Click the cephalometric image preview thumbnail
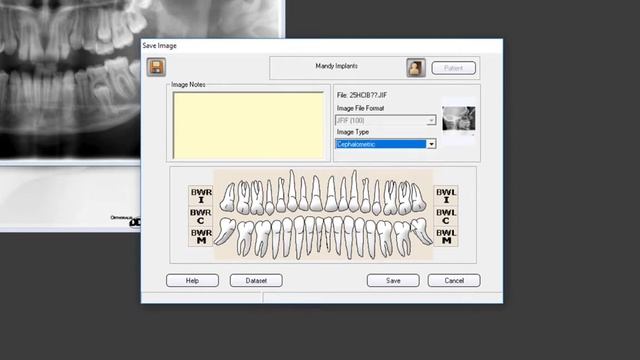This screenshot has height=360, width=640. click(x=459, y=119)
